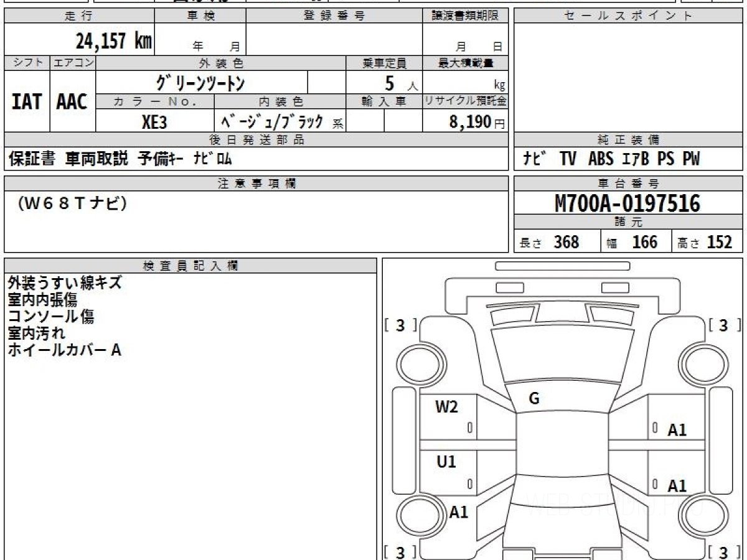Select the 5 人 seating capacity value
The image size is (747, 560).
(401, 83)
